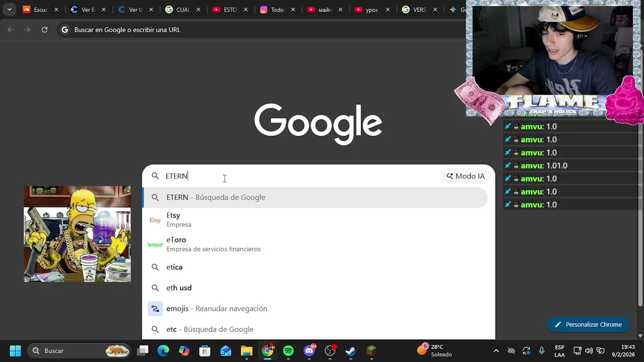Open File Explorer from taskbar
The width and height of the screenshot is (644, 362).
pyautogui.click(x=247, y=350)
